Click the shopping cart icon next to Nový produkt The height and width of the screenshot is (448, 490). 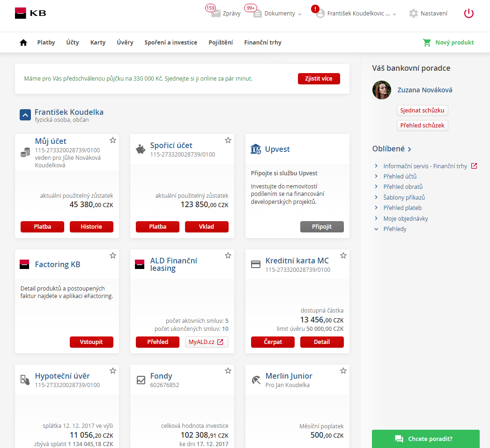point(427,42)
